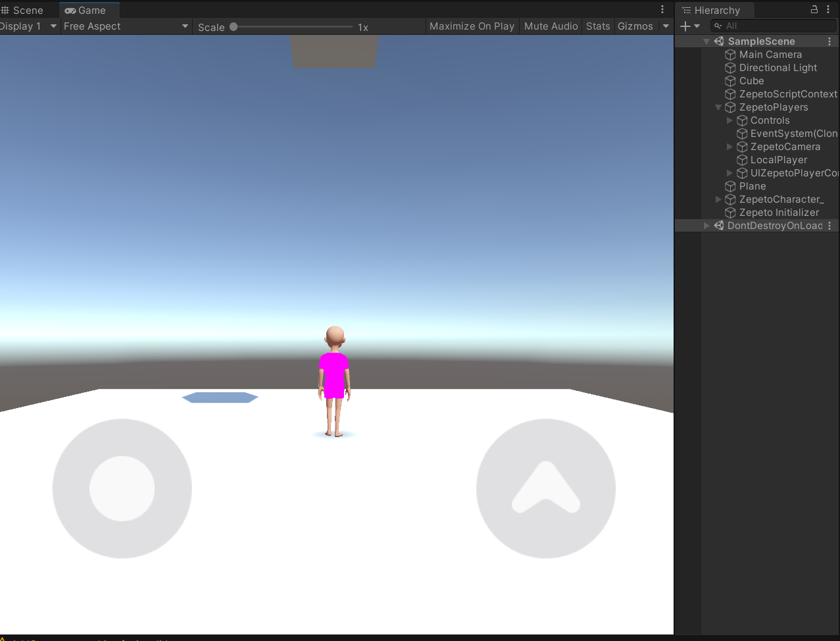This screenshot has height=641, width=840.
Task: Open the Hierarchy panel kebab menu
Action: click(x=829, y=10)
